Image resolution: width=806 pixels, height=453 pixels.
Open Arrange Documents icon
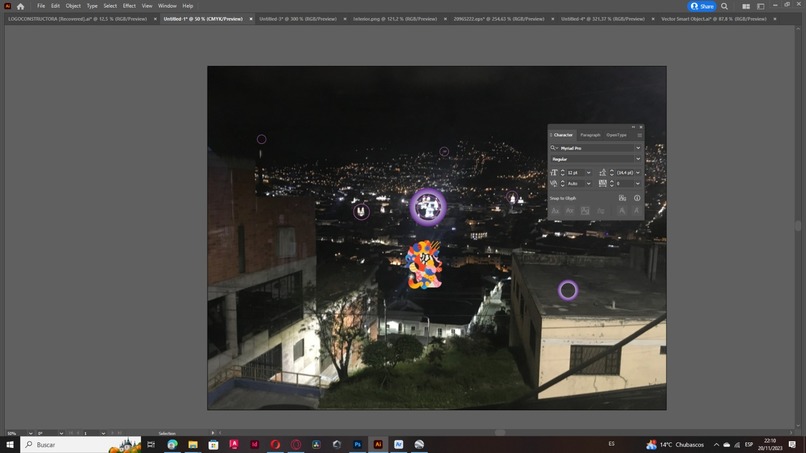point(746,6)
